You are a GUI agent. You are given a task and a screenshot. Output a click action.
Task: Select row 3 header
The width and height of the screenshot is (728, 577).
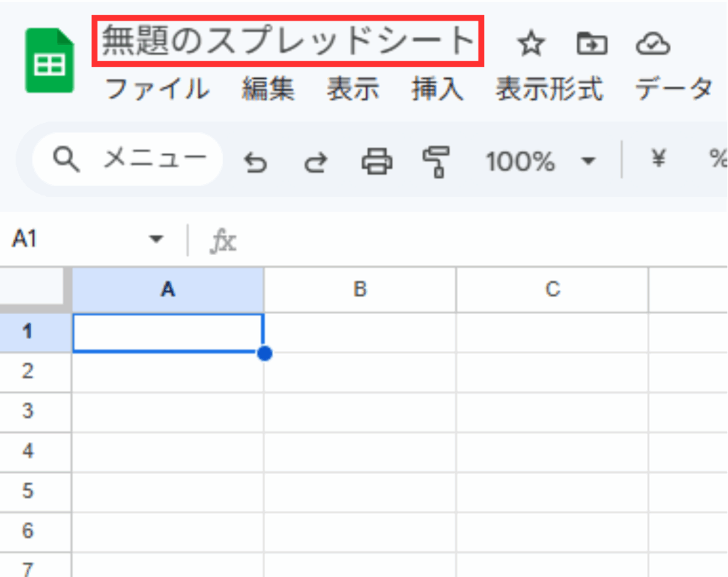tap(28, 411)
